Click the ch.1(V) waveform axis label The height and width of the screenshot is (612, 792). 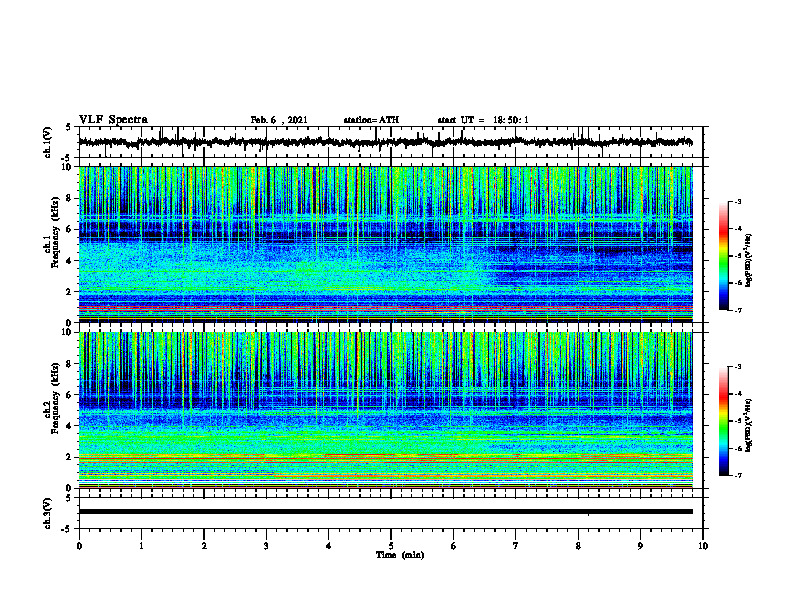[x=48, y=142]
